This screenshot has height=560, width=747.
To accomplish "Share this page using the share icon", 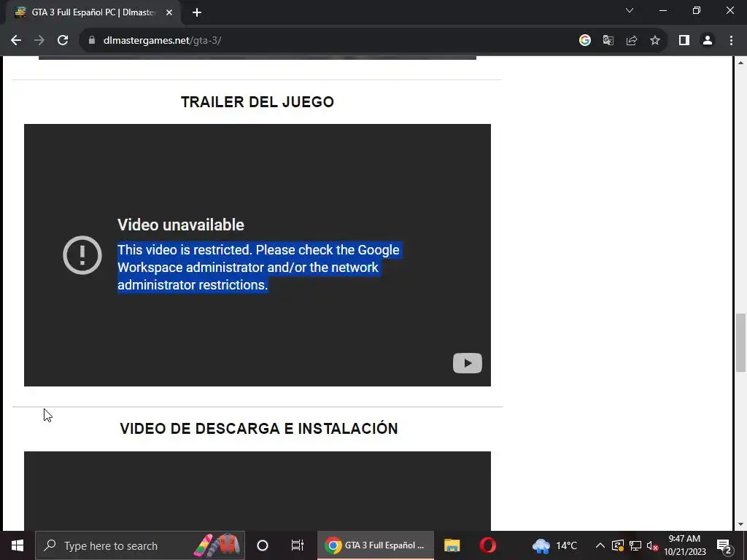I will 632,41.
